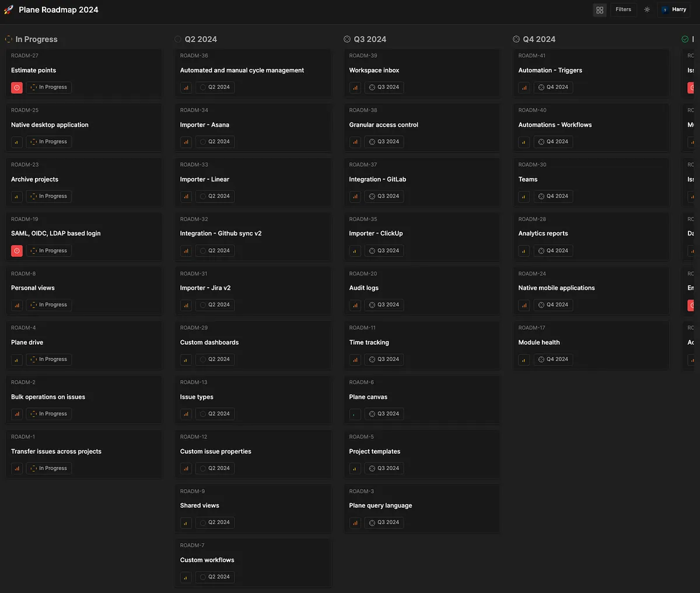Click priority bars icon on Importer - Asana

pos(186,142)
